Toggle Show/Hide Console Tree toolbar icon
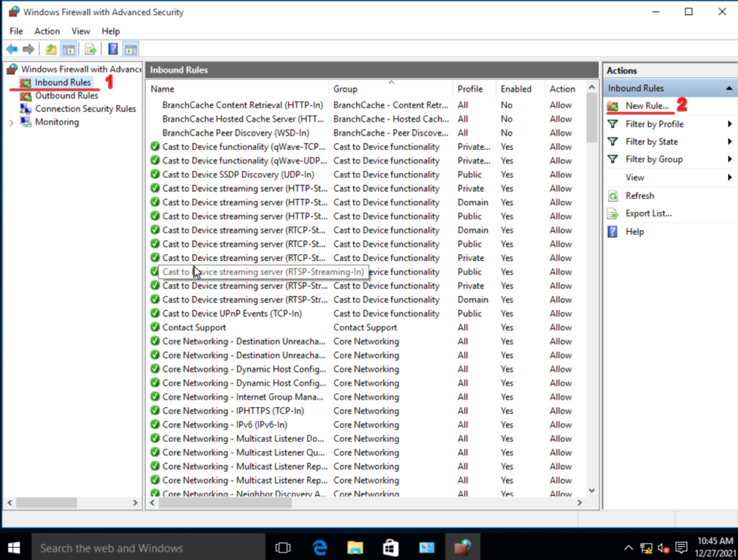738x560 pixels. (68, 49)
